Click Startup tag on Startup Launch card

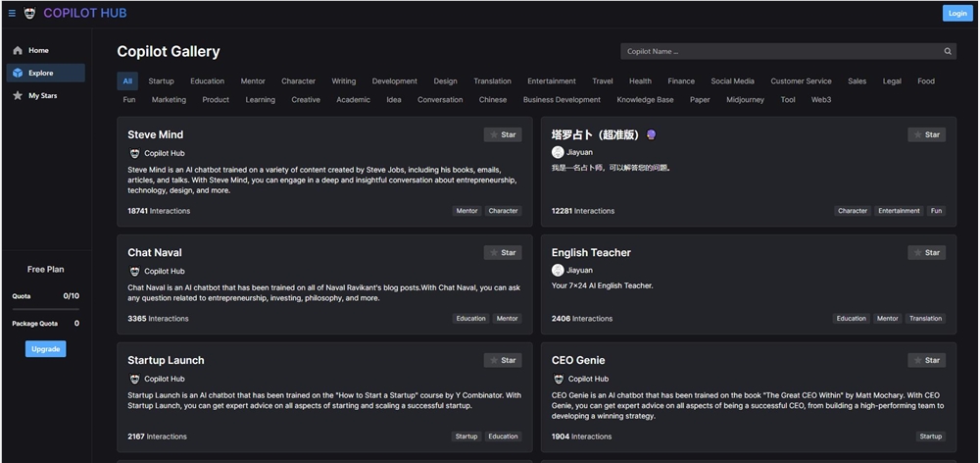466,437
